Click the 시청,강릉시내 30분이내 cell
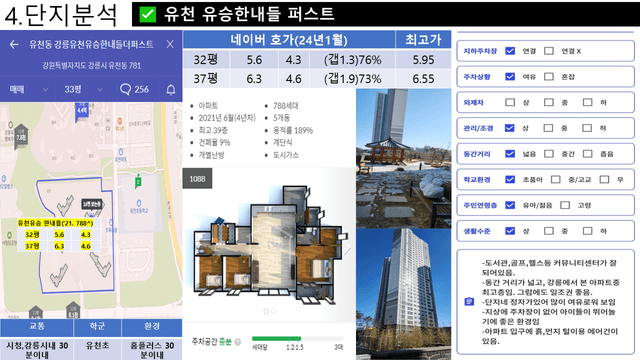Screen dimensions: 640x360 pyautogui.click(x=37, y=349)
